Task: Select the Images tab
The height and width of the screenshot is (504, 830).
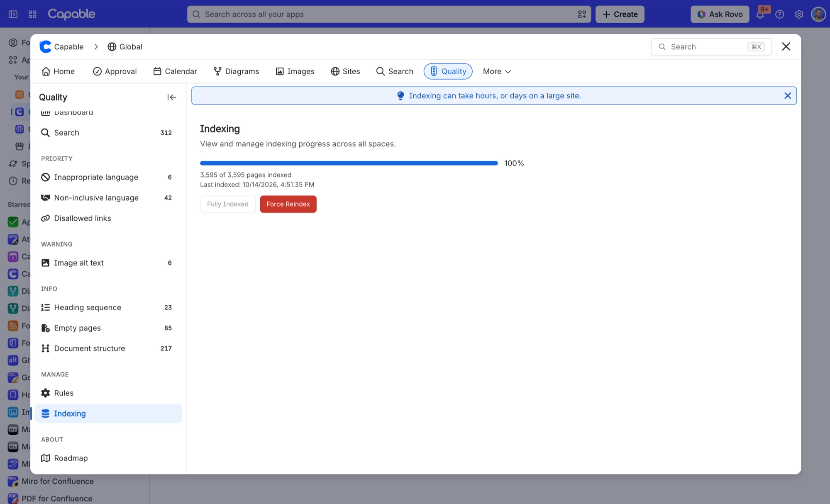Action: pyautogui.click(x=295, y=71)
